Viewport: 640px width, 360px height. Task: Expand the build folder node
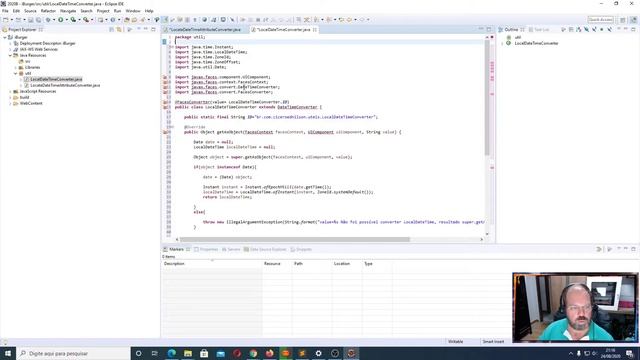pos(10,98)
